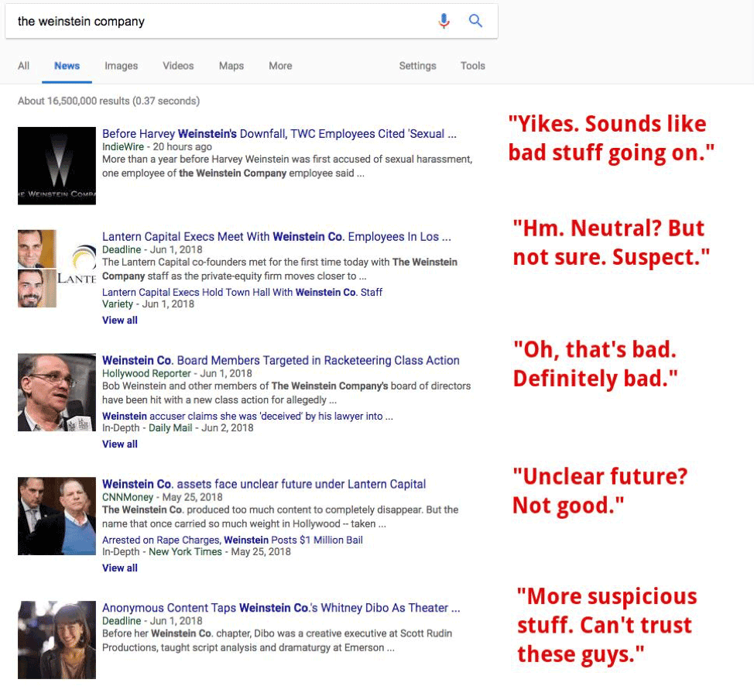
Task: Open the Daily Mail Weinstein accuser story
Action: click(246, 416)
